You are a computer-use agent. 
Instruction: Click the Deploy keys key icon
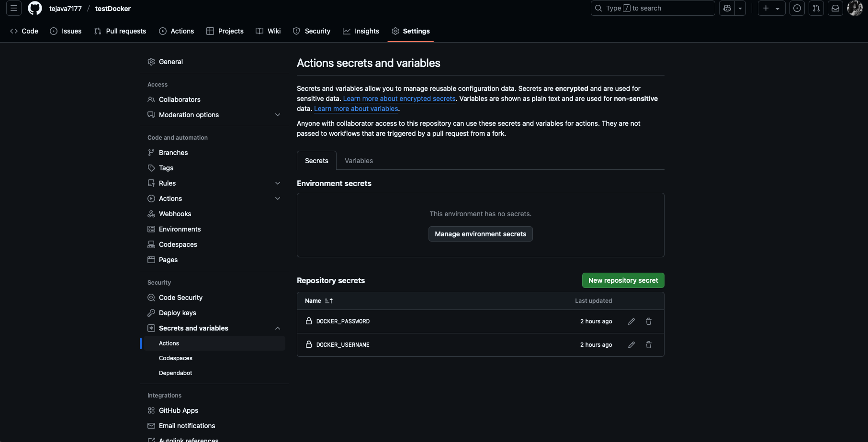(151, 313)
